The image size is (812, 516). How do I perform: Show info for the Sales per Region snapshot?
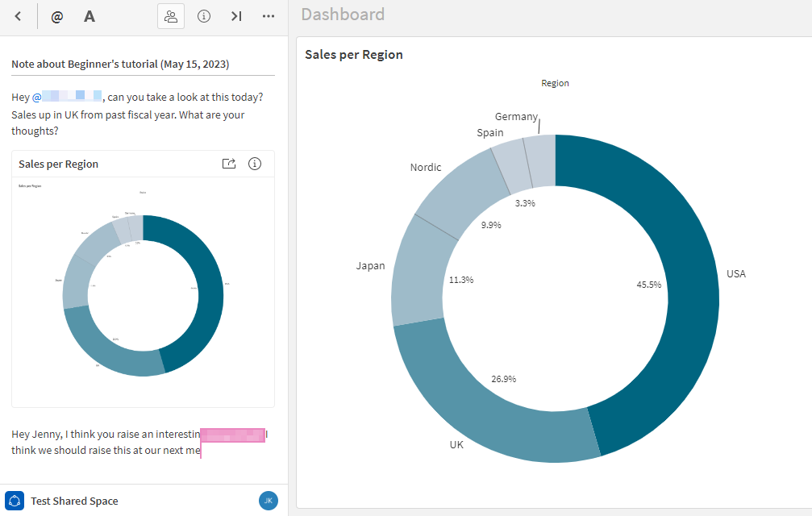pos(255,164)
